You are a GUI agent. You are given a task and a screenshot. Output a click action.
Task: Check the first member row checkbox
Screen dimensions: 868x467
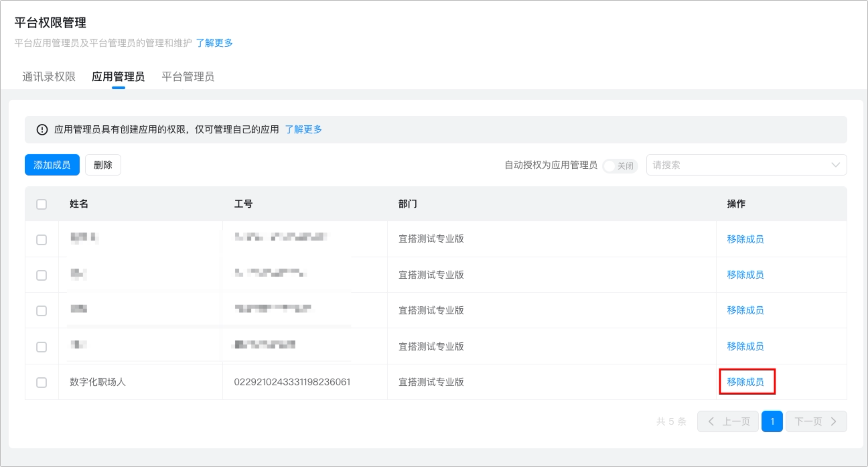[x=42, y=240]
